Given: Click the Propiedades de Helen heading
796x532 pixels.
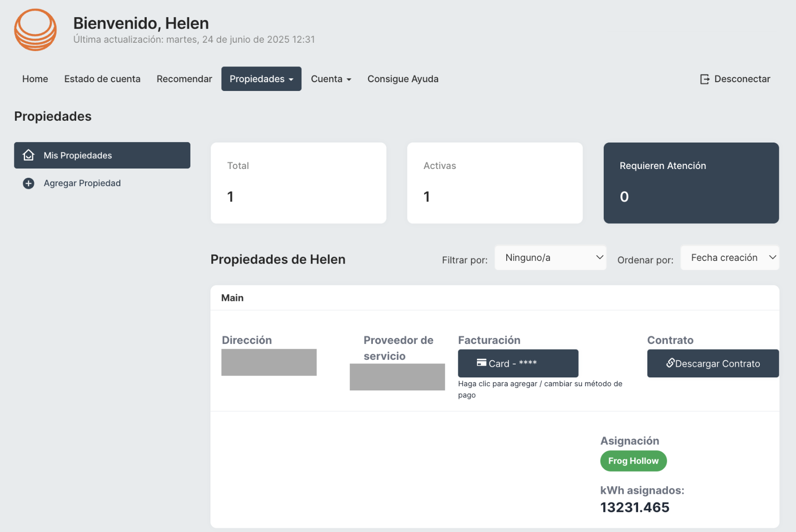Looking at the screenshot, I should click(x=278, y=260).
